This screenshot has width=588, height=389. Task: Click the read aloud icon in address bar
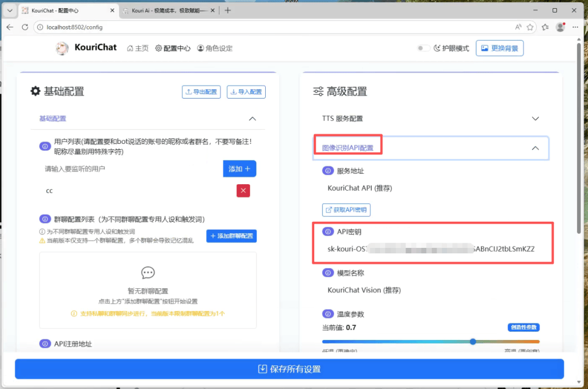point(518,27)
